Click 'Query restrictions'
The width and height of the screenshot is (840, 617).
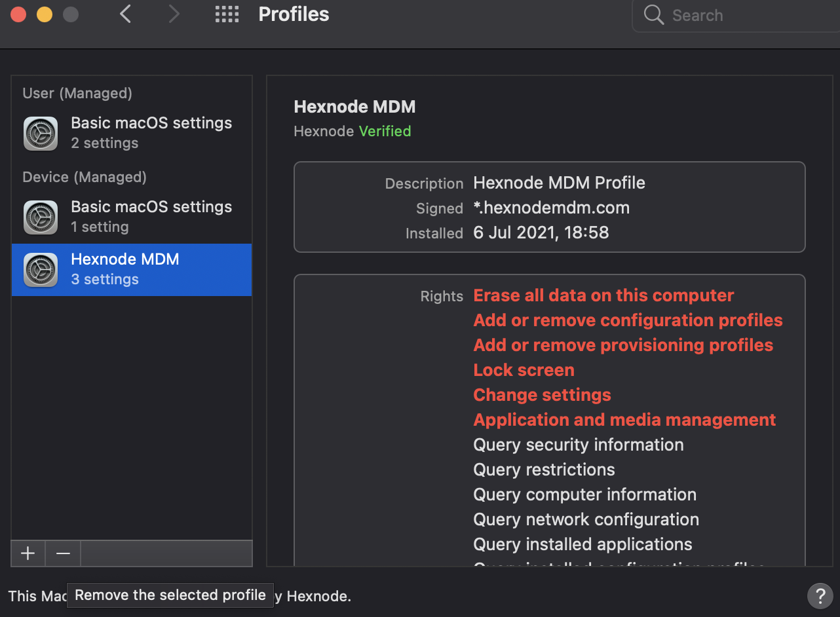tap(544, 470)
